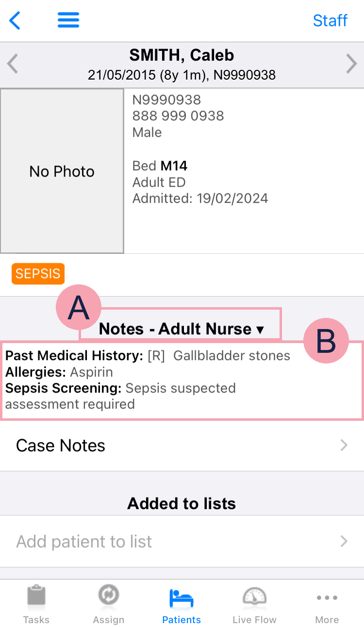Viewport: 364px width, 627px height.
Task: Open the Live Flow gauge tab
Action: (x=254, y=596)
